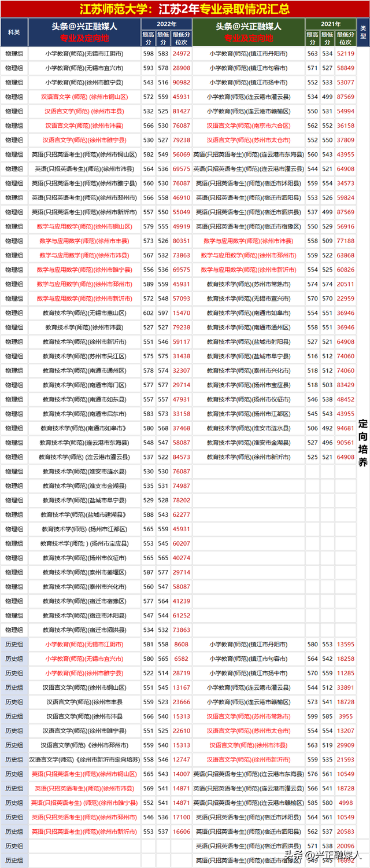Select rank value 77188
Viewport: 370px width, 868px height.
346,241
